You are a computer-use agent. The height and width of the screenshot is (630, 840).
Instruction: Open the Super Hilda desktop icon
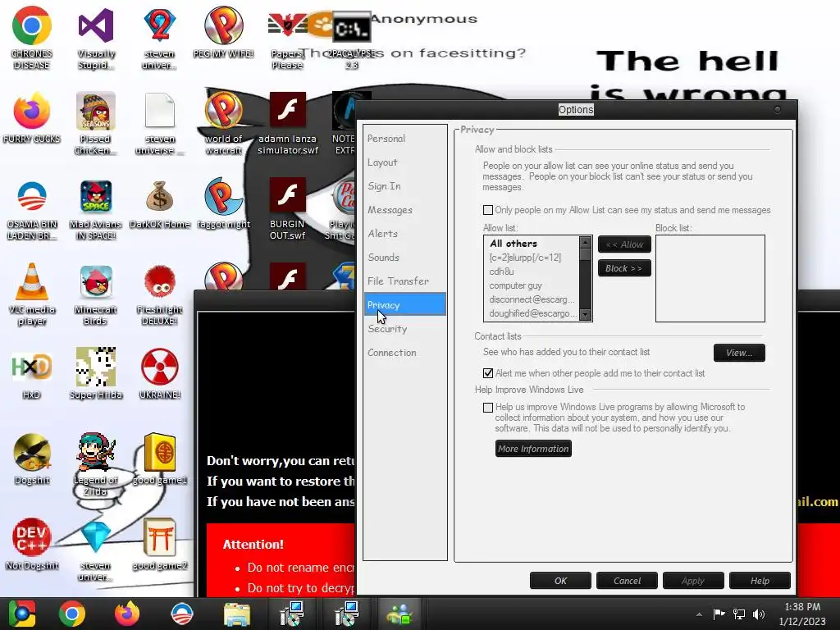tap(96, 375)
